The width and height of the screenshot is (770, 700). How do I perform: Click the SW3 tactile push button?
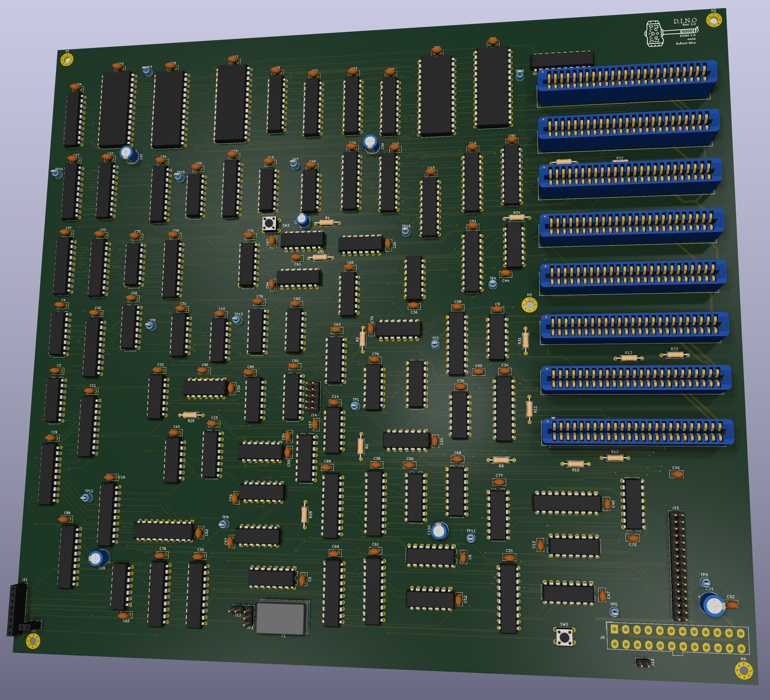point(269,224)
